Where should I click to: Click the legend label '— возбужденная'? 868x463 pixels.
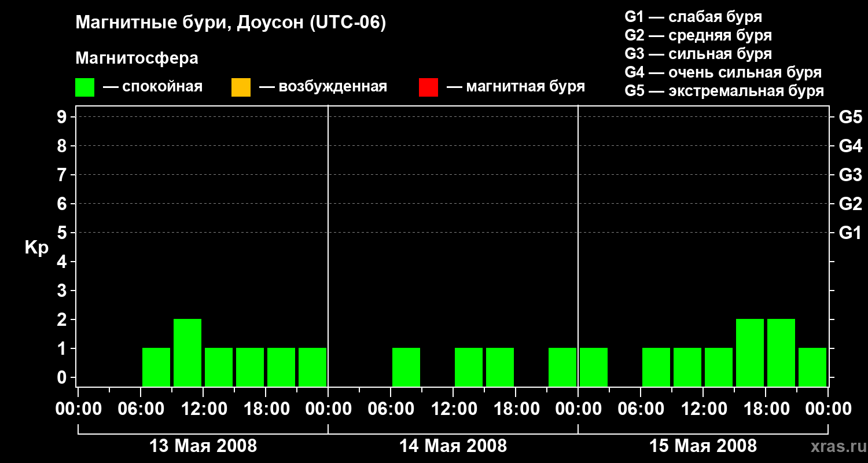[323, 87]
